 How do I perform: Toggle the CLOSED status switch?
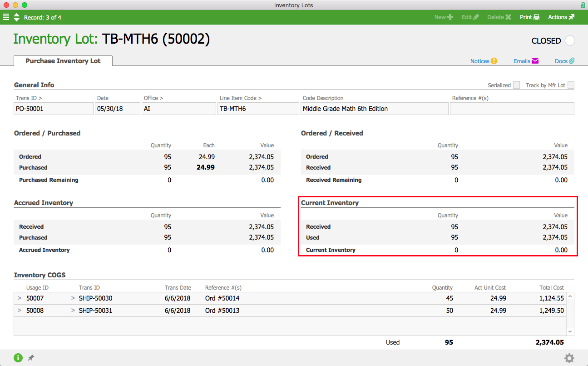[x=569, y=41]
